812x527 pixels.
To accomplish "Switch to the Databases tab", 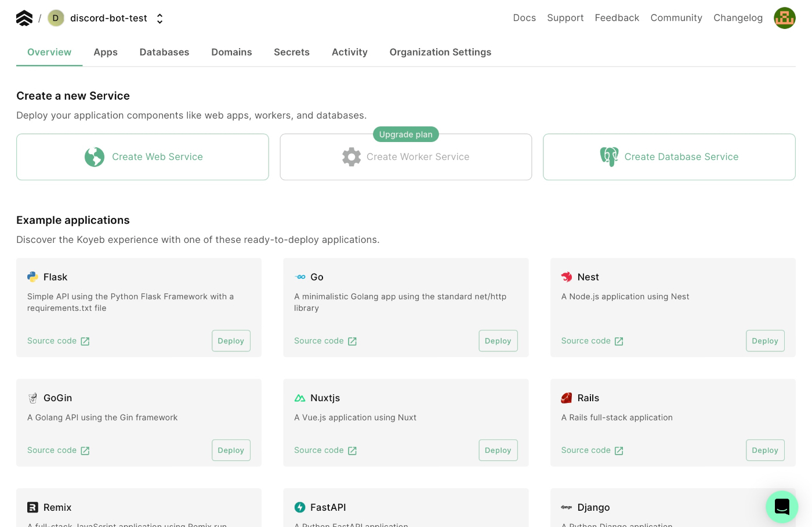I will coord(164,52).
